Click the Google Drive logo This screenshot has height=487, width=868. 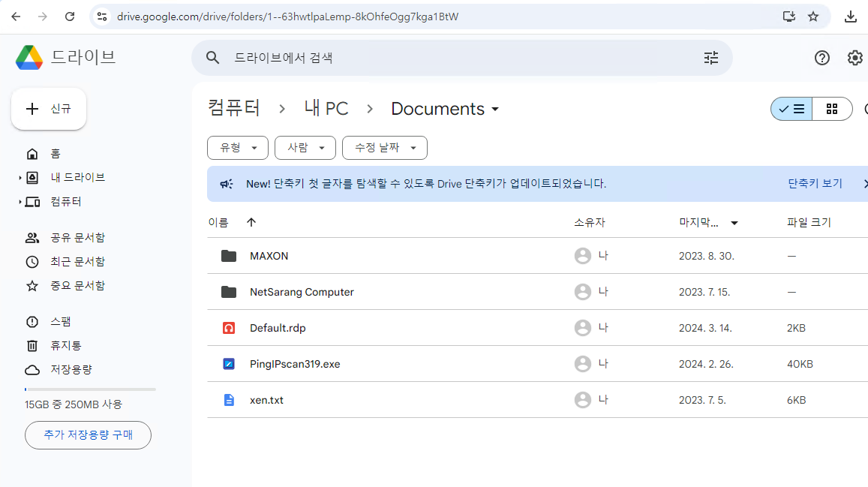[x=29, y=57]
